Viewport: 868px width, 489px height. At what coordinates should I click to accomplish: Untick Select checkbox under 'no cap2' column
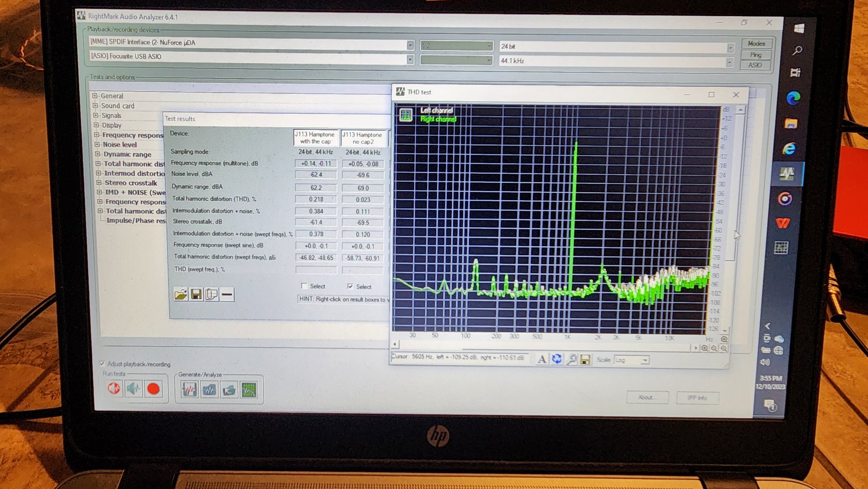pyautogui.click(x=350, y=286)
